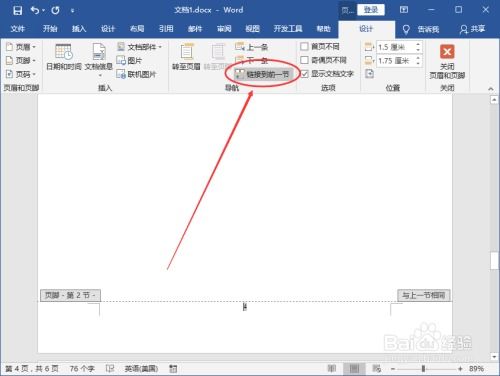Collapse the ribbon with the chevron

[491, 89]
